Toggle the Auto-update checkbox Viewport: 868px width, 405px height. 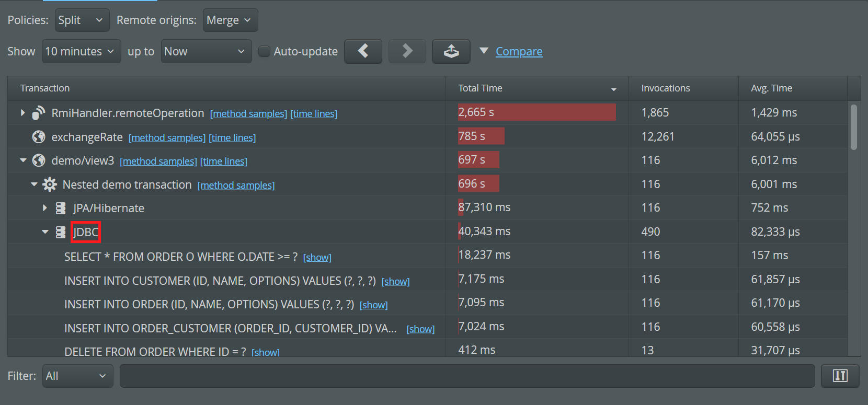click(x=265, y=51)
